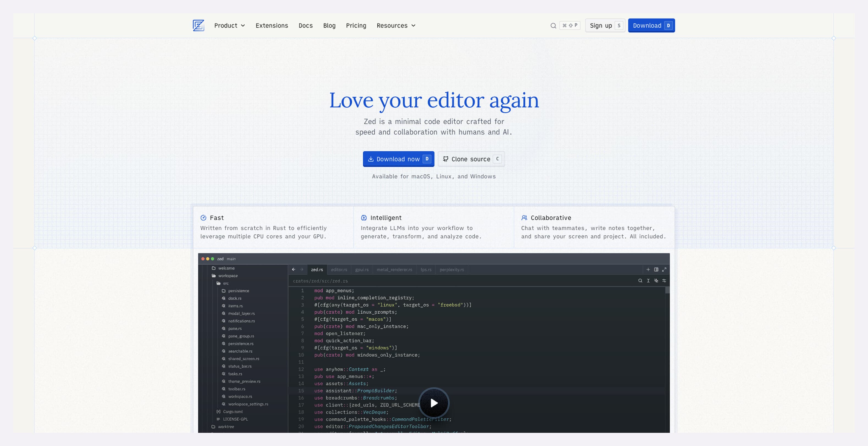Switch to the gpui.rs tab

[362, 270]
